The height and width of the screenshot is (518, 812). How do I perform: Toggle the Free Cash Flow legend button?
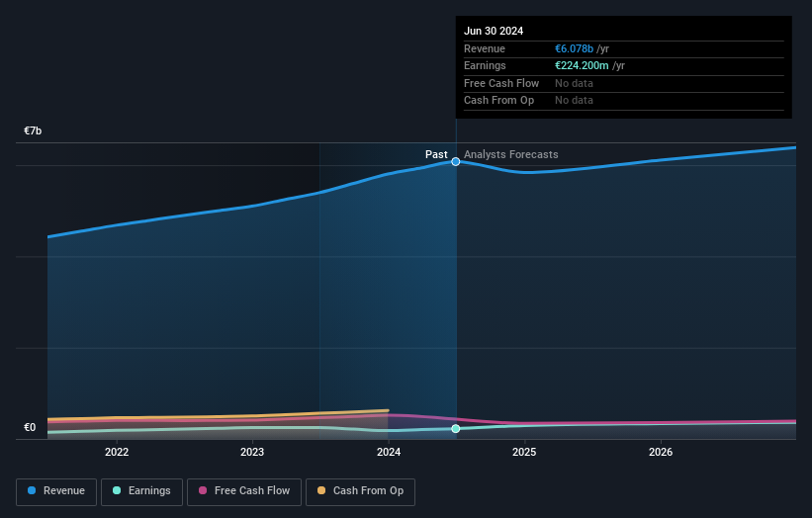244,491
